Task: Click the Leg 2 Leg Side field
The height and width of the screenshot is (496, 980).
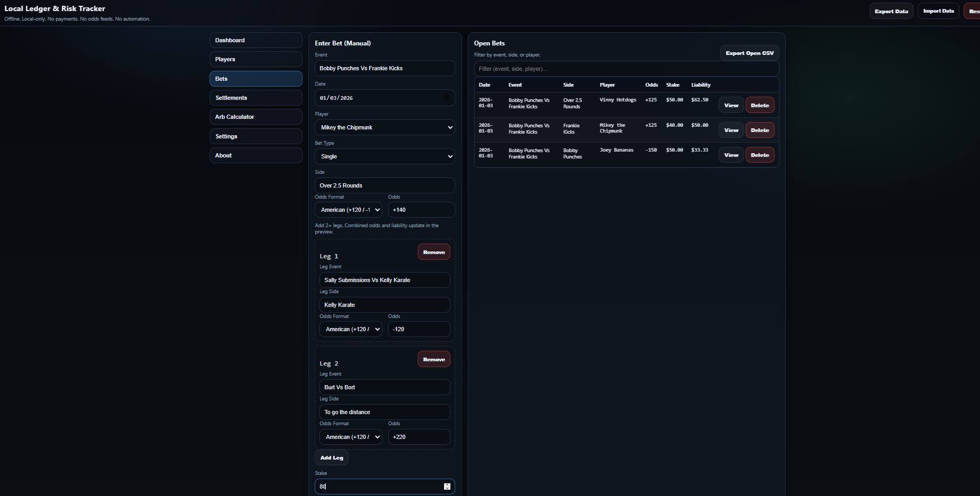Action: point(384,412)
